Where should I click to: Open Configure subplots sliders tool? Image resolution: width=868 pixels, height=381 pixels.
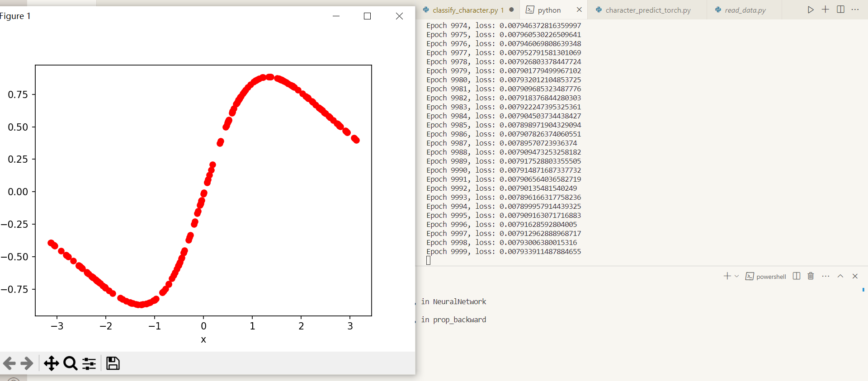coord(89,363)
